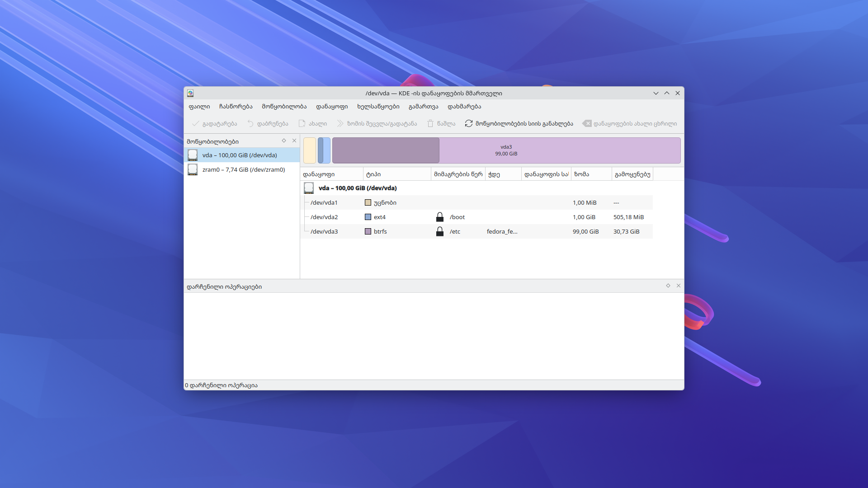
Task: Select zram0 device in devices panel
Action: click(x=243, y=170)
